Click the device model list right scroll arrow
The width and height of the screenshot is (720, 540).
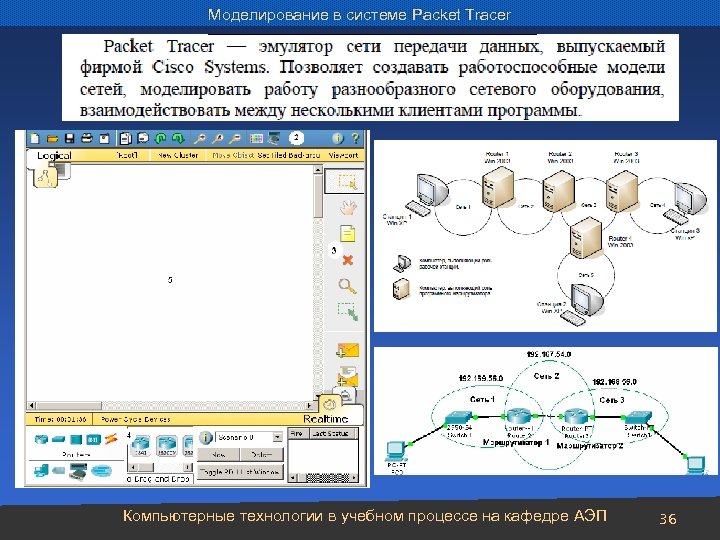tap(188, 467)
